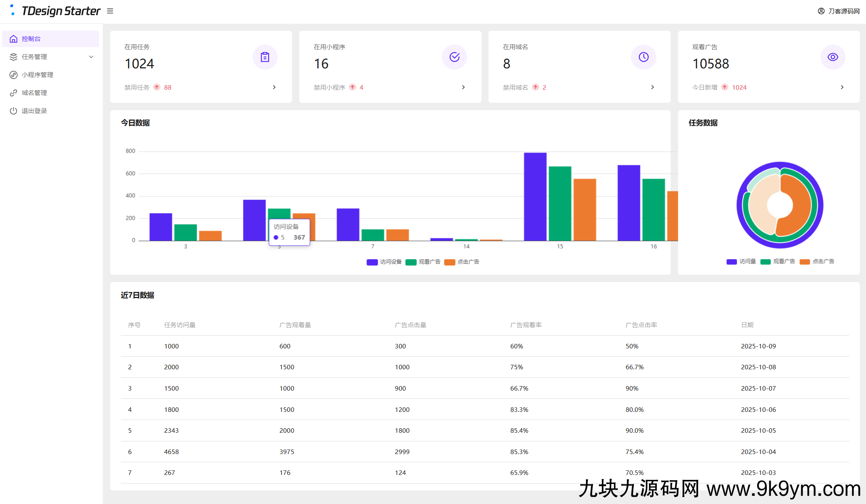
Task: Click the 访问量 purple legend swatch
Action: coord(731,262)
